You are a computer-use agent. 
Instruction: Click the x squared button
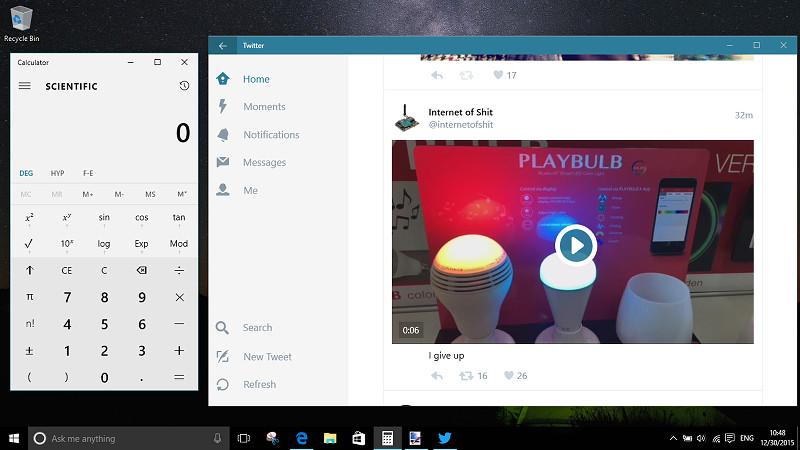point(29,217)
